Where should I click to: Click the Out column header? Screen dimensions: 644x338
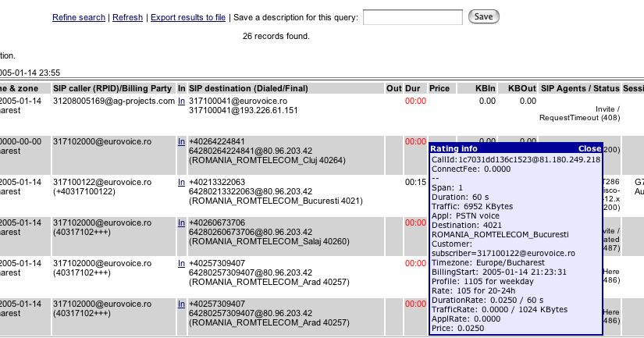click(394, 88)
